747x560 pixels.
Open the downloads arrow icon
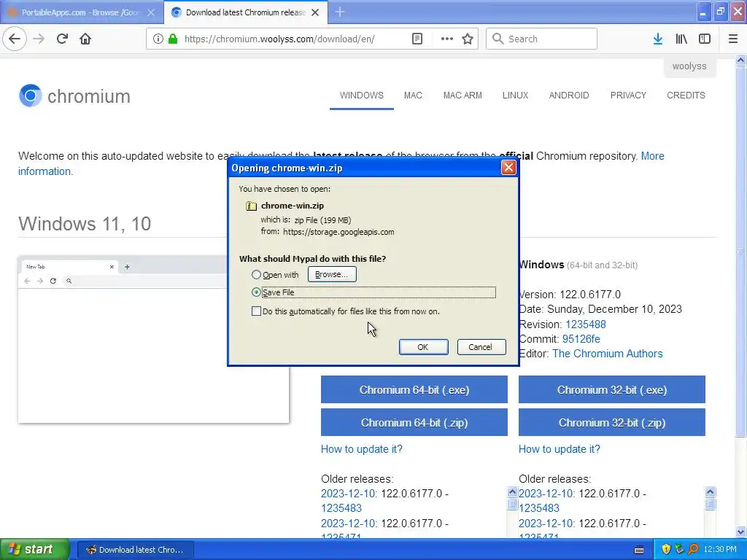pyautogui.click(x=657, y=39)
